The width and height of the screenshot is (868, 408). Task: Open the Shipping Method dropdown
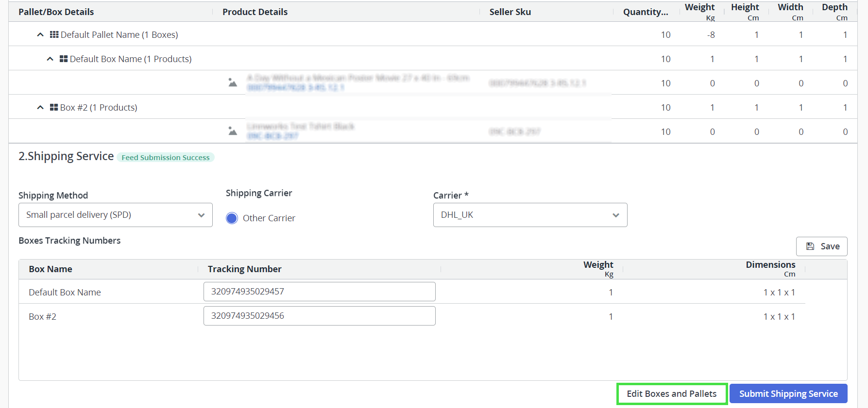pyautogui.click(x=116, y=215)
